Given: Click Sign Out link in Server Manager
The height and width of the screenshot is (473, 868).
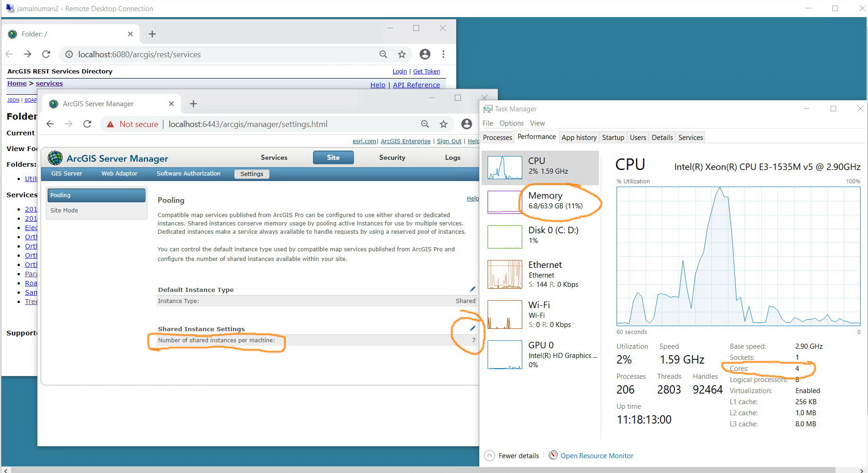Looking at the screenshot, I should coord(449,141).
